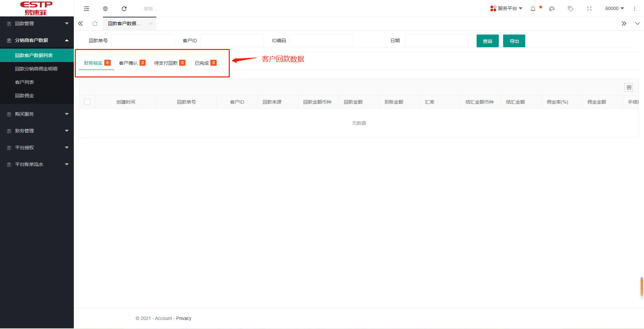Click the 查询 query button
644x329 pixels.
click(x=487, y=41)
